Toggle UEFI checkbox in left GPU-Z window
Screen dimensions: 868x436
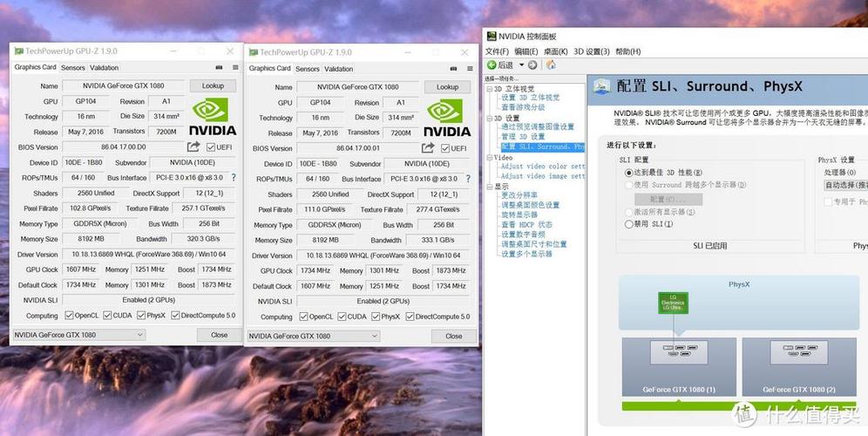point(210,147)
